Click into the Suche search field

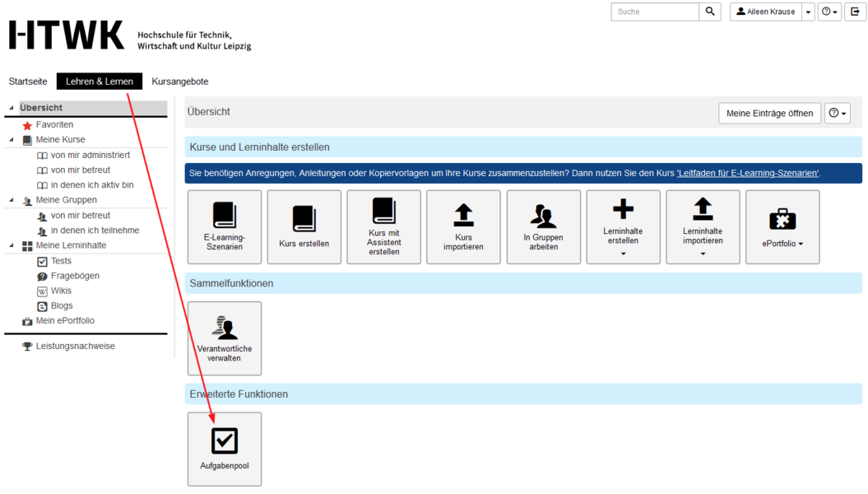655,12
